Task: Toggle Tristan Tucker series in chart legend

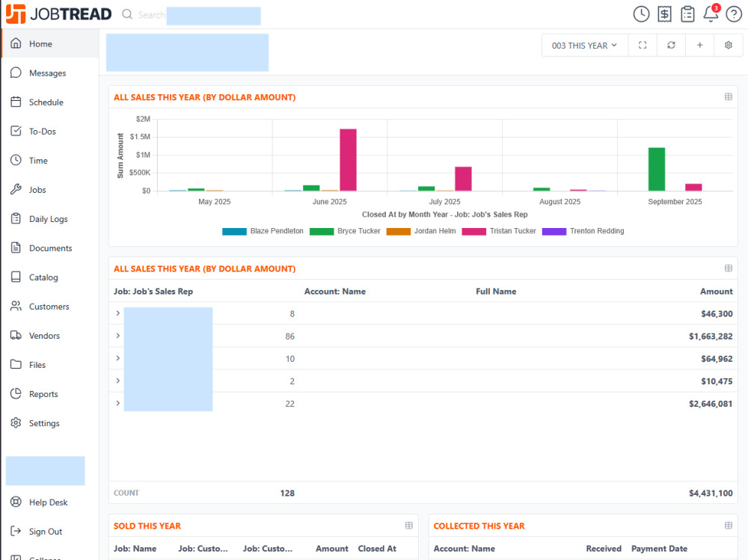Action: pos(499,231)
